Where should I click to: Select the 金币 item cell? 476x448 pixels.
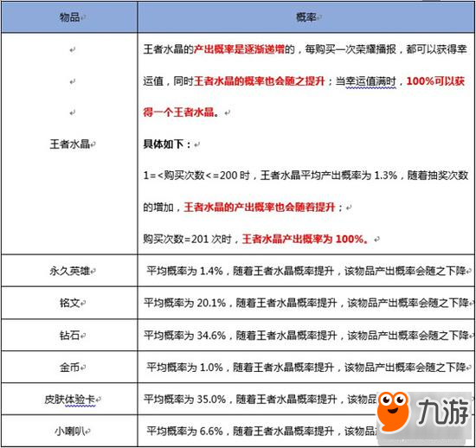coord(69,368)
